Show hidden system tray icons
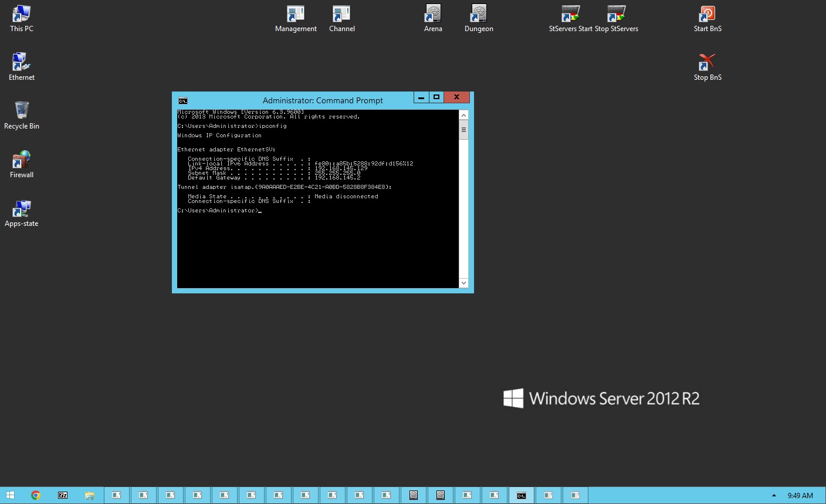Screen dimensions: 826x504 click(x=774, y=495)
